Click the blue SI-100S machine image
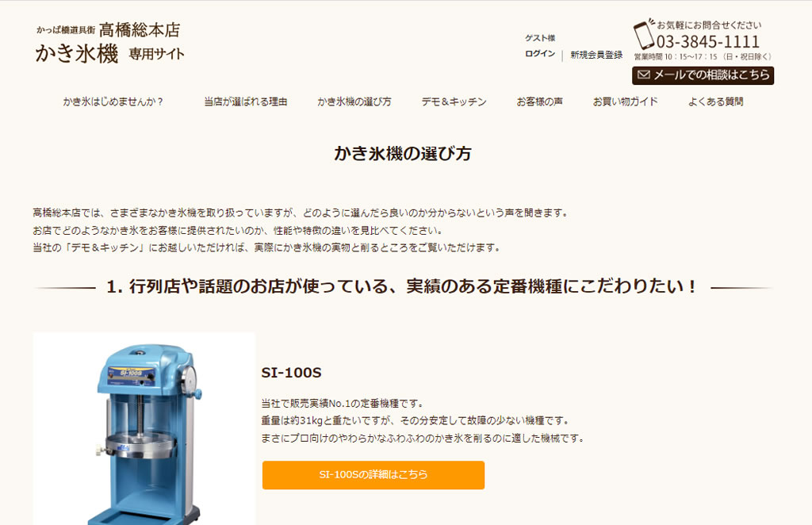Image resolution: width=812 pixels, height=525 pixels. [144, 429]
